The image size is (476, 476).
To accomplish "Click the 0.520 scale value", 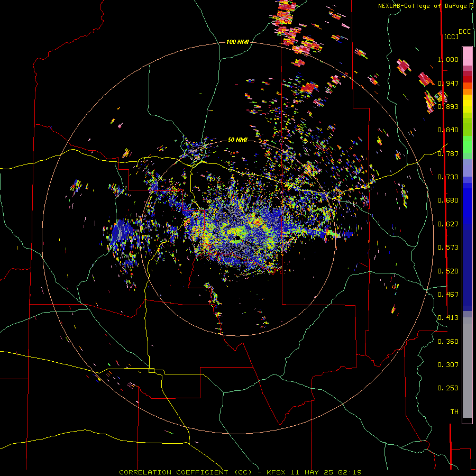I will [x=448, y=271].
